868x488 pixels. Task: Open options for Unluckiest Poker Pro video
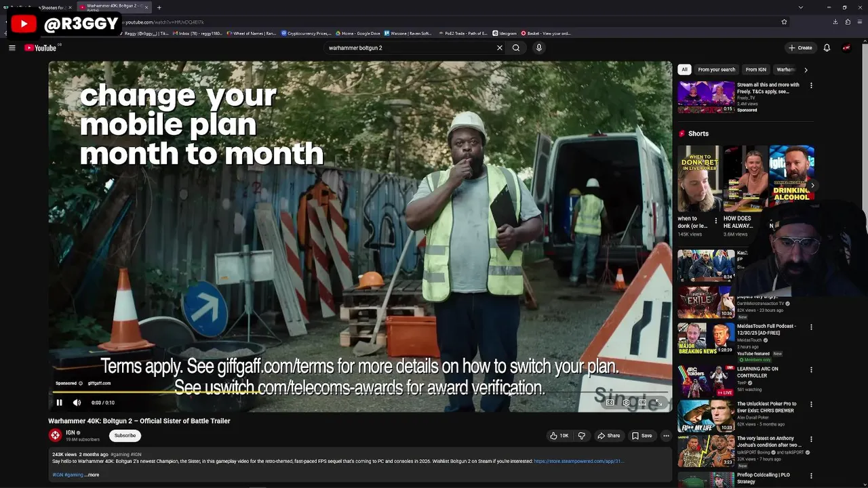coord(811,405)
